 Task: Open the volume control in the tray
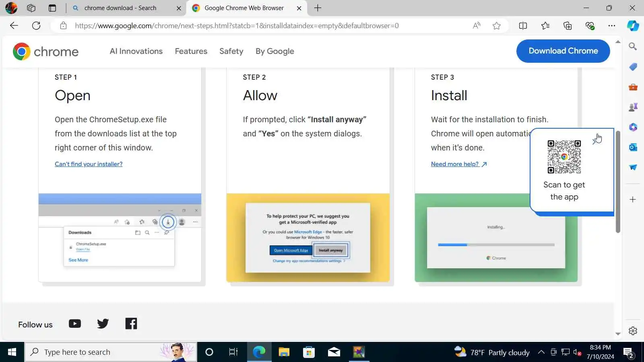578,352
